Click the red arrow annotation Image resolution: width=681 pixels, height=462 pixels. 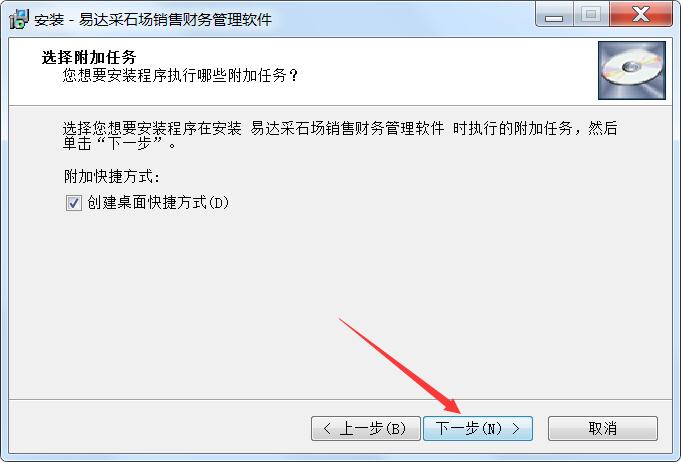point(400,366)
